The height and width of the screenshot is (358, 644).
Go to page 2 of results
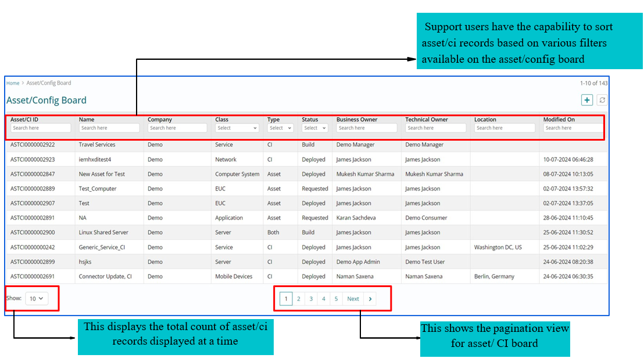click(298, 299)
